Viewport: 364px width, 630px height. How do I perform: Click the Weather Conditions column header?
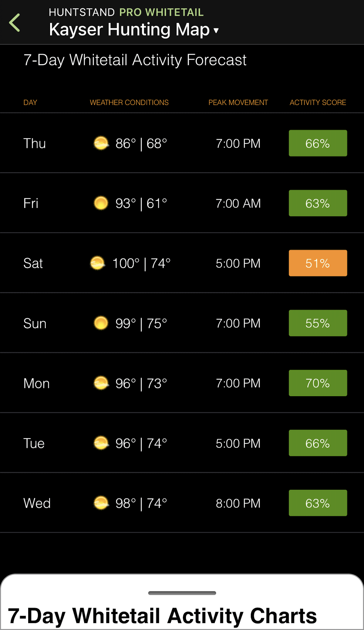pyautogui.click(x=129, y=102)
